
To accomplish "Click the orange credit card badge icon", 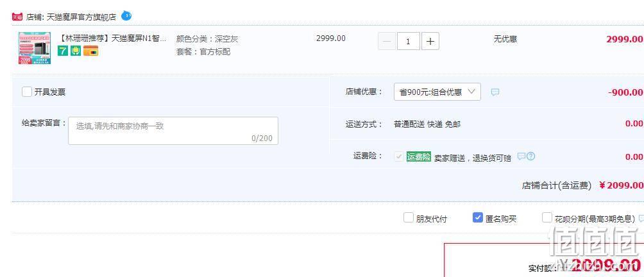I will point(91,51).
